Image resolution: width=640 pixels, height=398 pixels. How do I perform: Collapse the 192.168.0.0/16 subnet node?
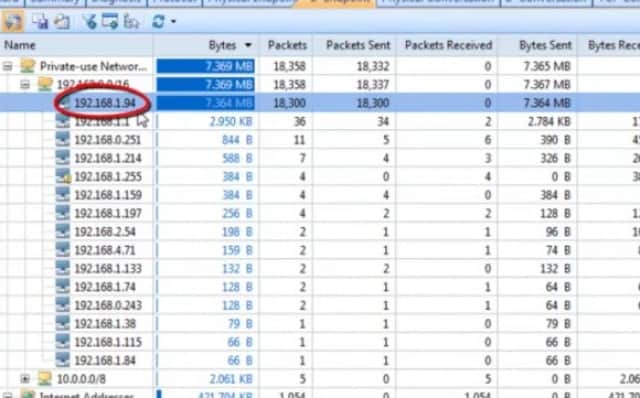25,84
